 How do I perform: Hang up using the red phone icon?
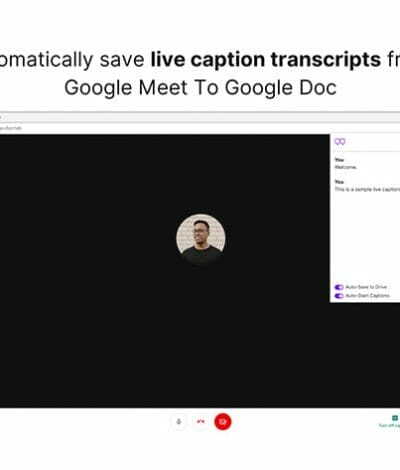point(201,422)
